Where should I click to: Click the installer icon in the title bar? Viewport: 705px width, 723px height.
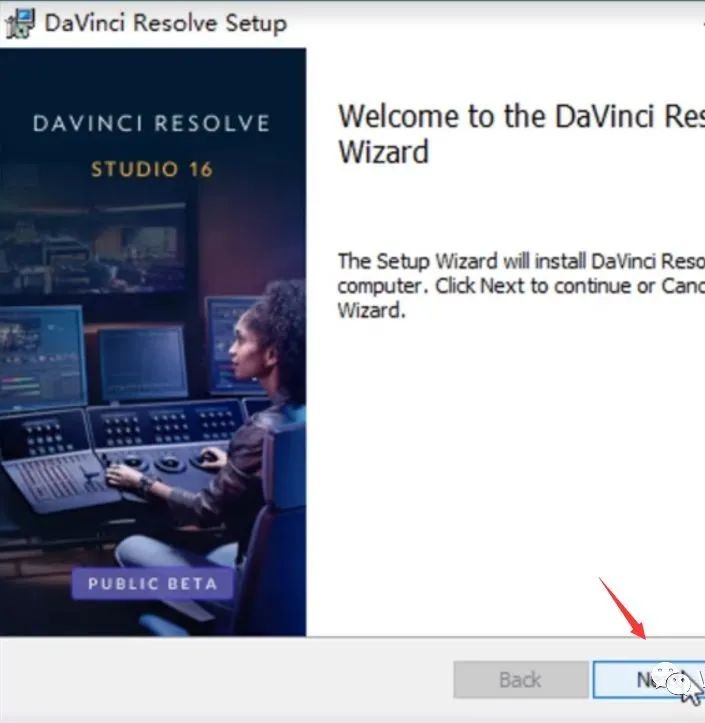pos(20,24)
